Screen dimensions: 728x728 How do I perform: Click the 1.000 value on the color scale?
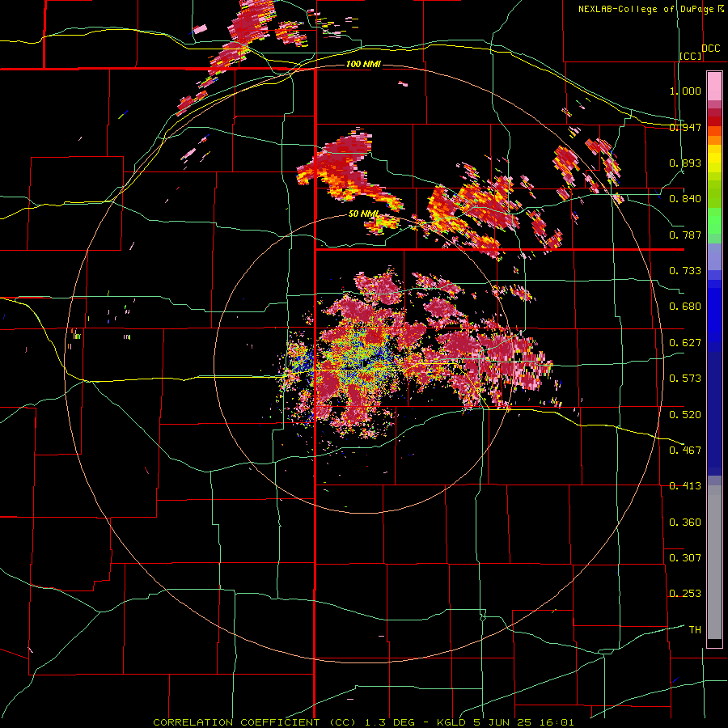pos(685,91)
